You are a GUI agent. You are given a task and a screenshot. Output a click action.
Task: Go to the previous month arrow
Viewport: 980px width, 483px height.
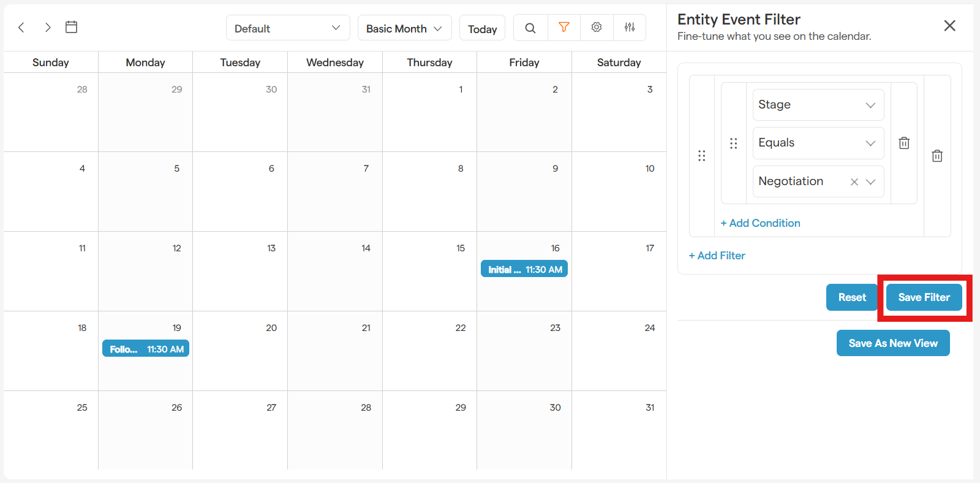[x=21, y=28]
